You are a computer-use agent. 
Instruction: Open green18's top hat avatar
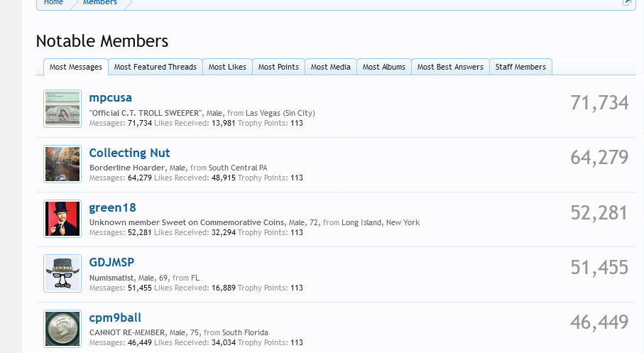62,219
